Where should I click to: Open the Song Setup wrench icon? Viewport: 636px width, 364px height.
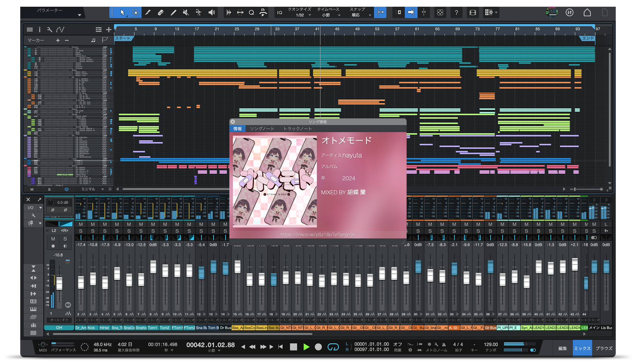pos(49,30)
